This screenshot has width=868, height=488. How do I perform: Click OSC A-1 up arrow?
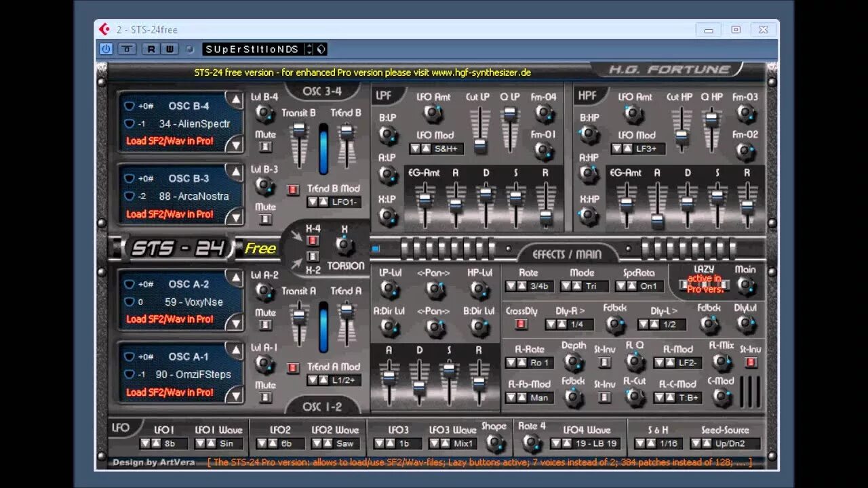pos(235,351)
